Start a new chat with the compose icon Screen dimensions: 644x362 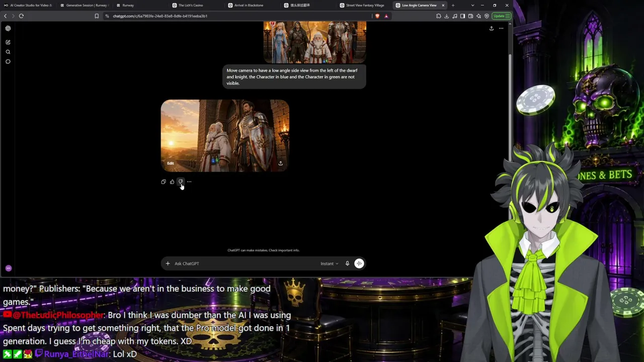8,42
